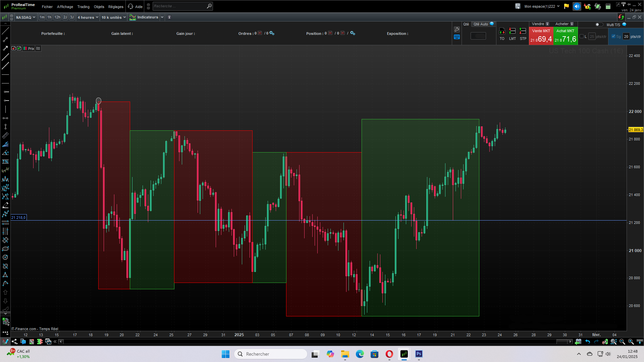The image size is (644, 362).
Task: Enable the L pts/ctr checkbox
Action: point(582,37)
